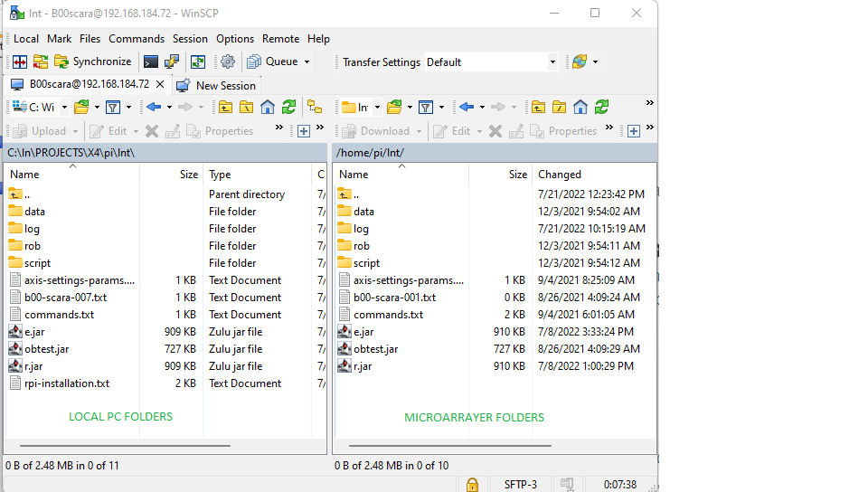Go to local home directory icon
The height and width of the screenshot is (492, 868).
pos(268,107)
